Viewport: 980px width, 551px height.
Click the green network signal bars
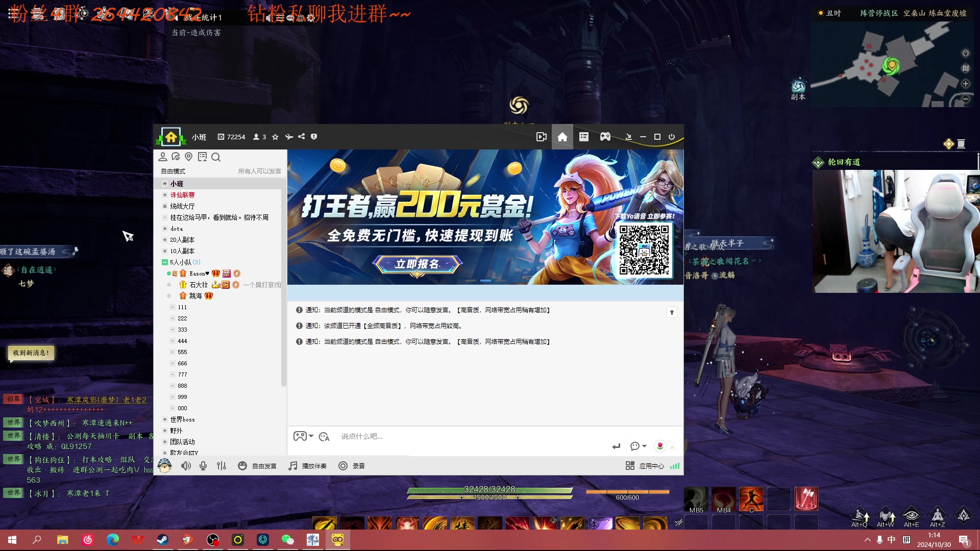click(675, 466)
